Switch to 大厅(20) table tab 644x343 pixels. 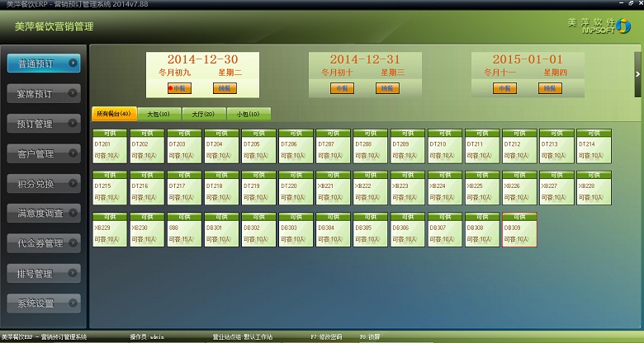click(x=203, y=114)
